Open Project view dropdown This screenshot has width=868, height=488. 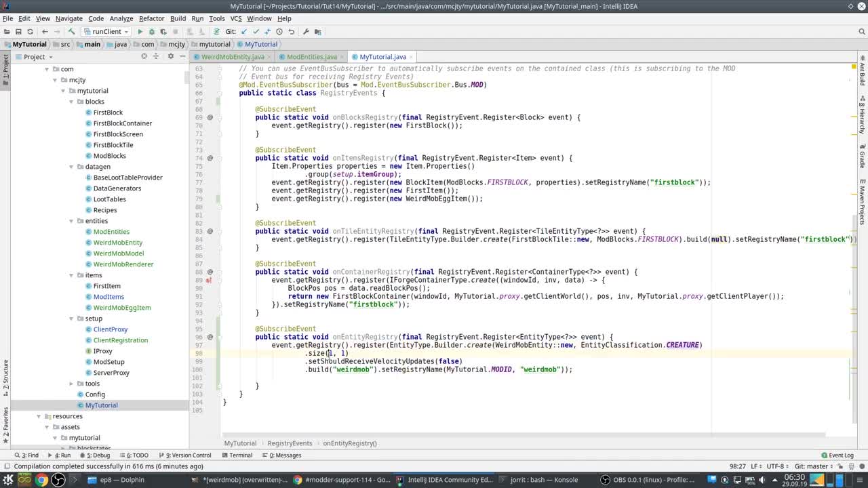pos(33,57)
